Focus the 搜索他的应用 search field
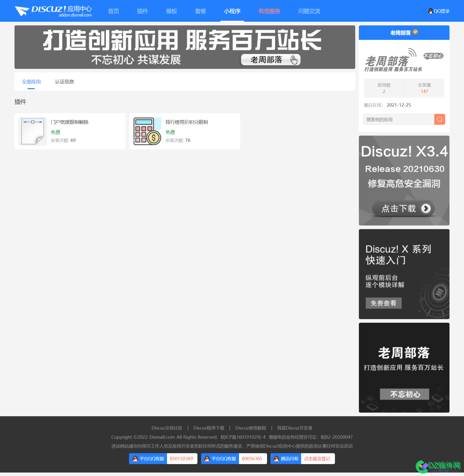The height and width of the screenshot is (476, 464). 399,119
